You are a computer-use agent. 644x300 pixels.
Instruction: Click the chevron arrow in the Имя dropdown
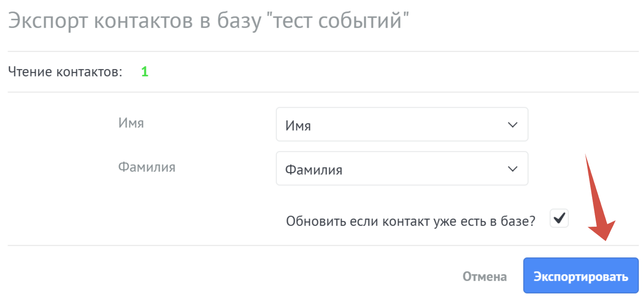point(512,125)
